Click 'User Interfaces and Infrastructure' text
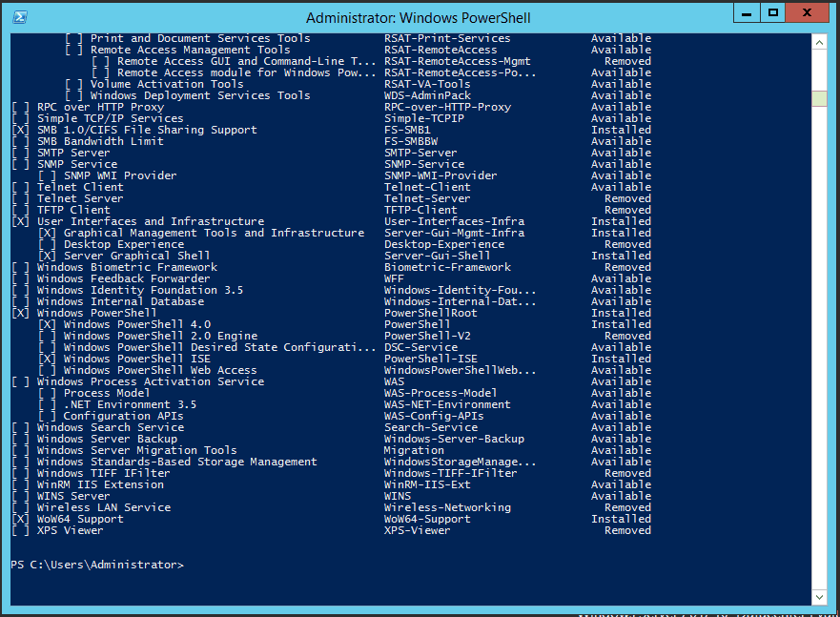Screen dimensions: 840x617 [x=150, y=221]
